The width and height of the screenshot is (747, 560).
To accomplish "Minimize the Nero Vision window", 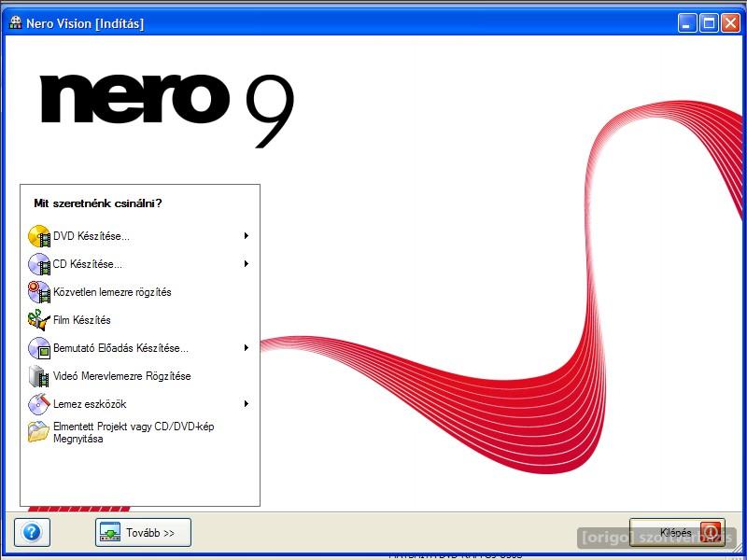I will pos(687,22).
